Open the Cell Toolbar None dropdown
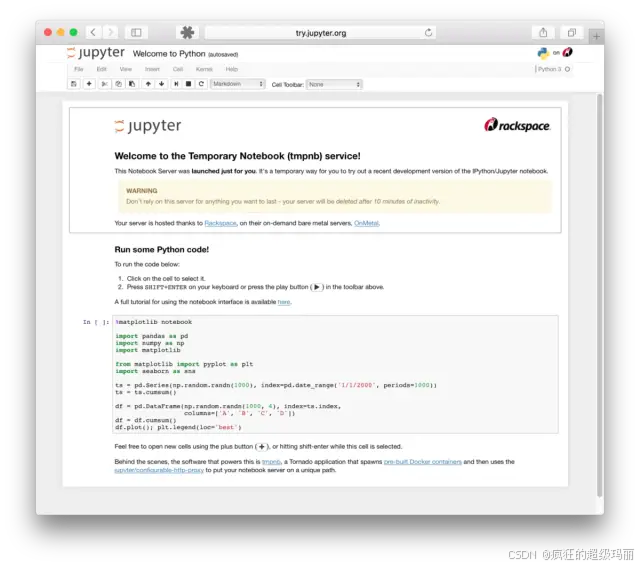 (334, 84)
